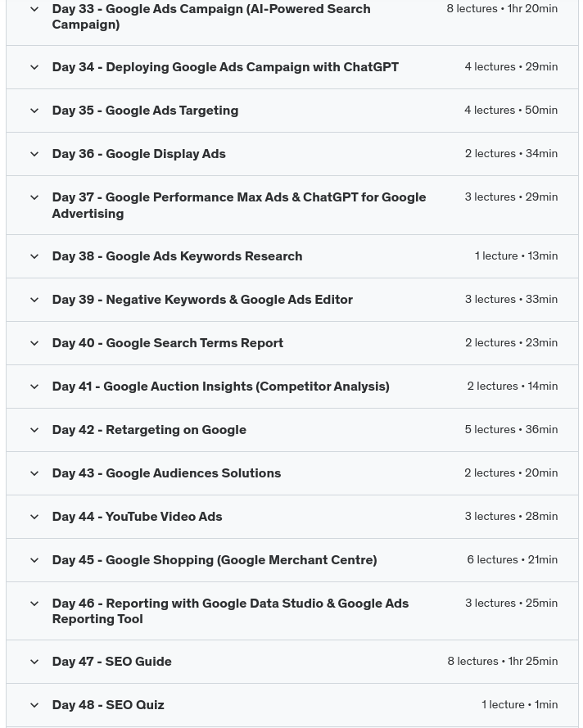The image size is (583, 728).
Task: Expand Day 33 section chevron
Action: 34,9
